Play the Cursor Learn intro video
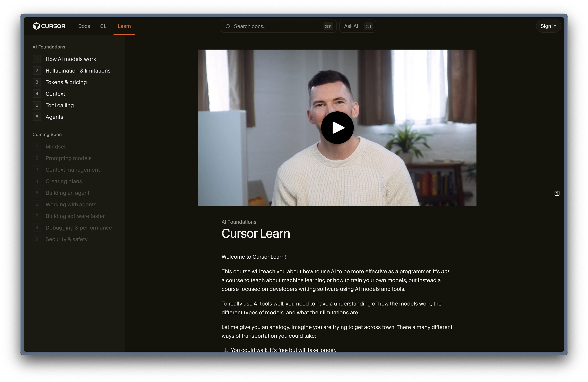Screen dimensions: 588x382 point(337,128)
